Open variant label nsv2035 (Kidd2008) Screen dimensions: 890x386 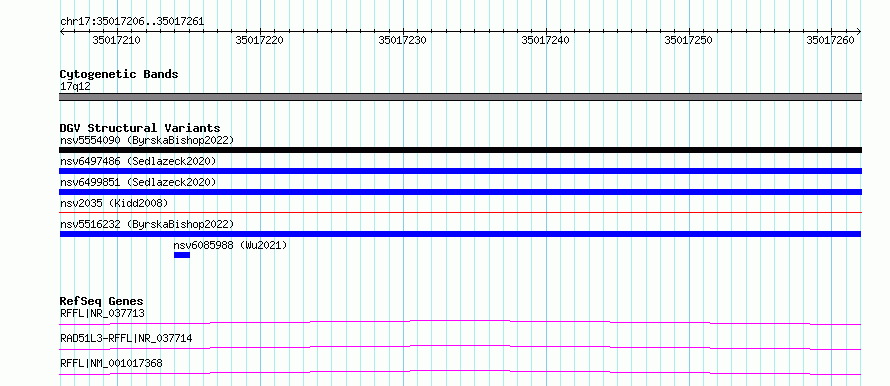click(114, 203)
